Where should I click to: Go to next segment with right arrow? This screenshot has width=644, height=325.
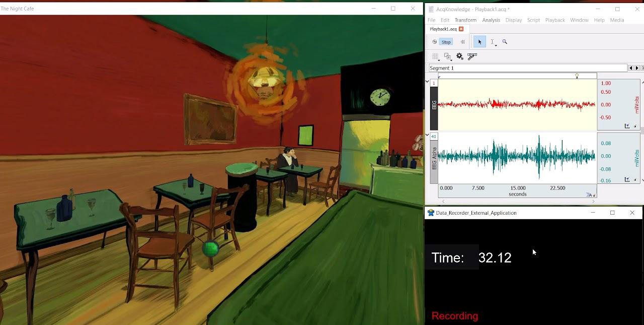(637, 68)
